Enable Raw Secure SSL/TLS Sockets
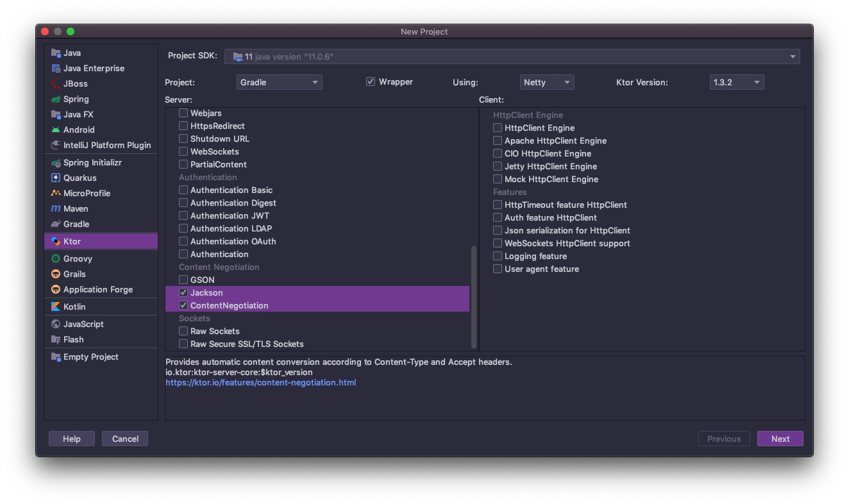The image size is (849, 504). pyautogui.click(x=183, y=344)
